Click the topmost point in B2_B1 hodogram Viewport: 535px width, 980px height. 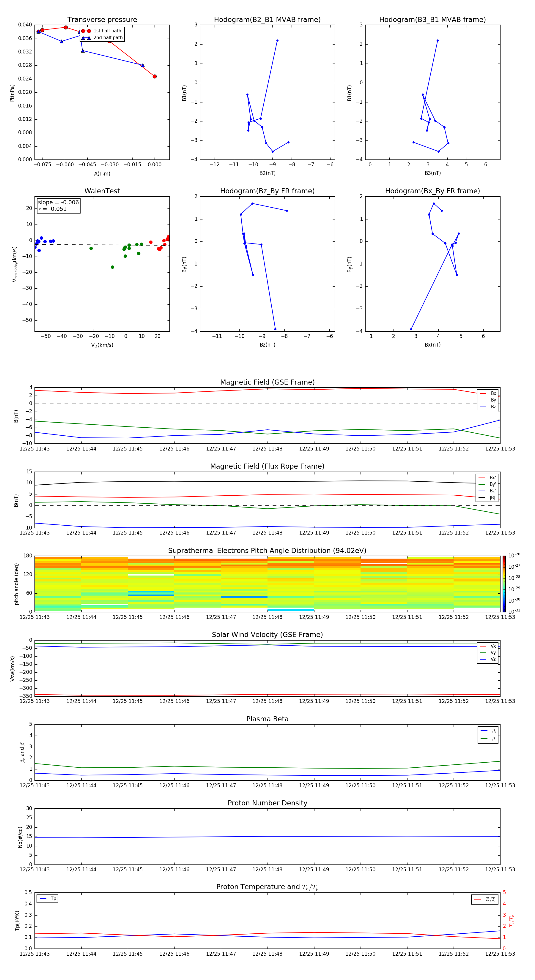tap(277, 40)
